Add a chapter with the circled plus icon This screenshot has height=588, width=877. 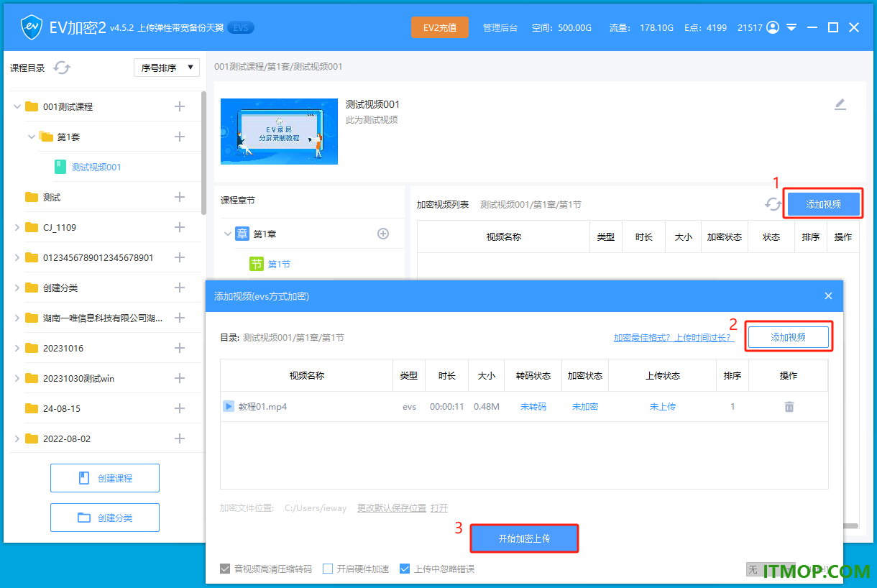[383, 234]
